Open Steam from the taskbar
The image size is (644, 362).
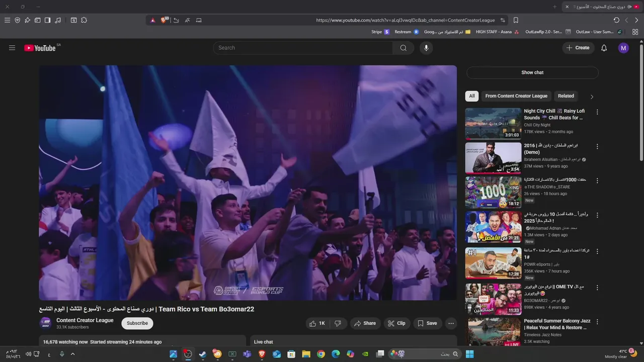point(203,354)
